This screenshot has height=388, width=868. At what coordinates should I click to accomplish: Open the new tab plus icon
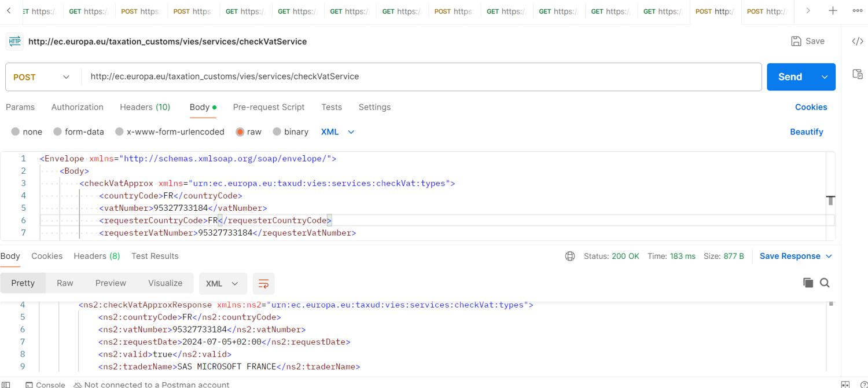833,11
